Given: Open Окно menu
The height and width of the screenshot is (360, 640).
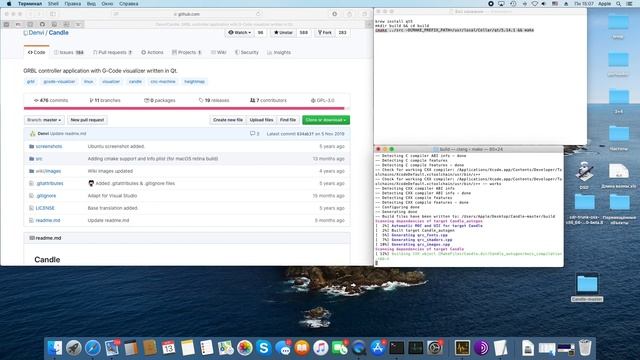Looking at the screenshot, I should [107, 4].
